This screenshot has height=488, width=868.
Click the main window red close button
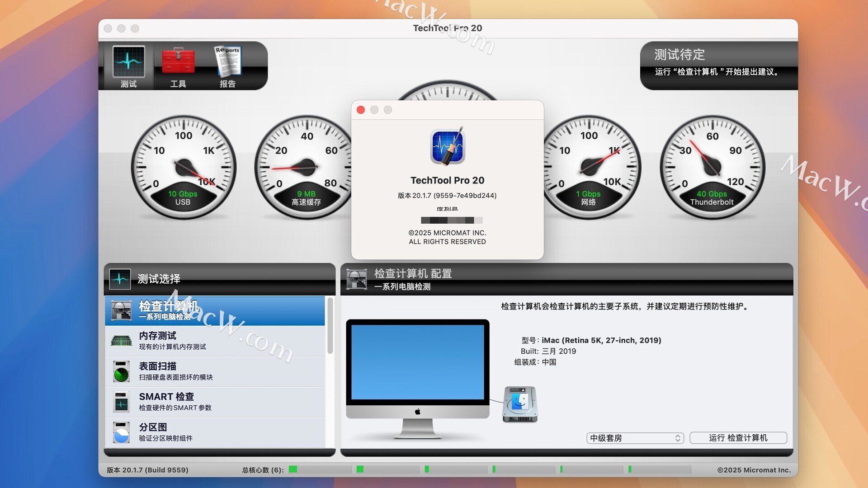[108, 28]
